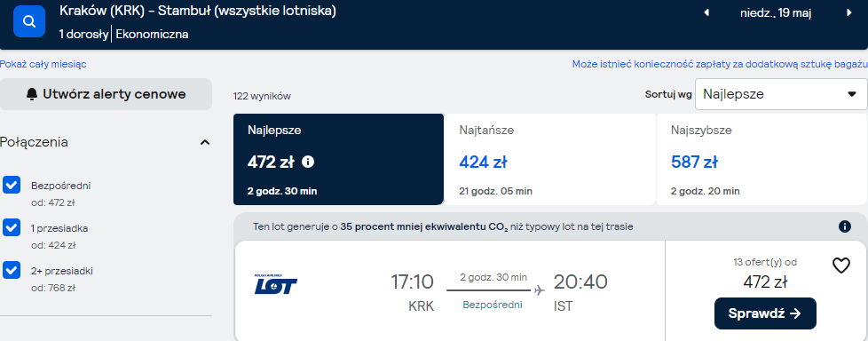Click the Sprawdź button
The height and width of the screenshot is (341, 868).
click(765, 313)
